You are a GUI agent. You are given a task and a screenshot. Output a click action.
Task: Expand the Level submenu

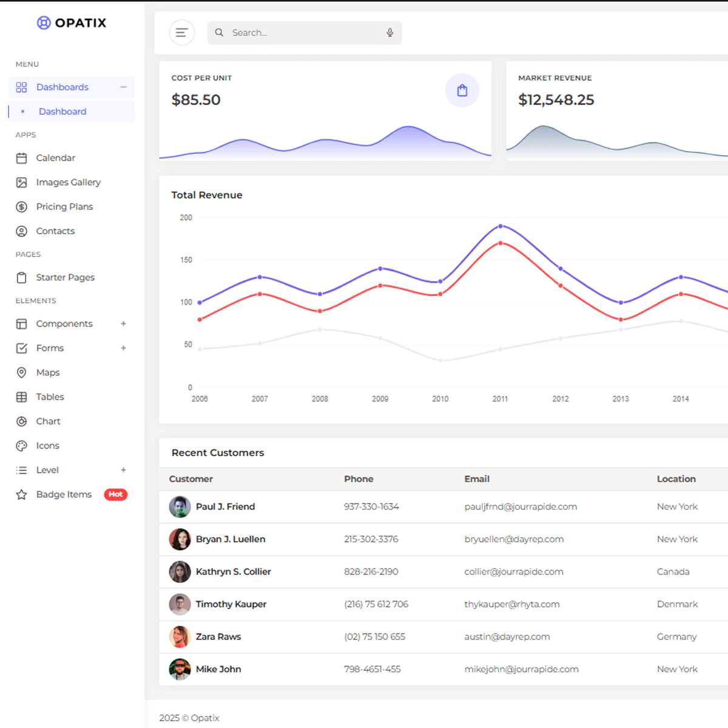[123, 470]
